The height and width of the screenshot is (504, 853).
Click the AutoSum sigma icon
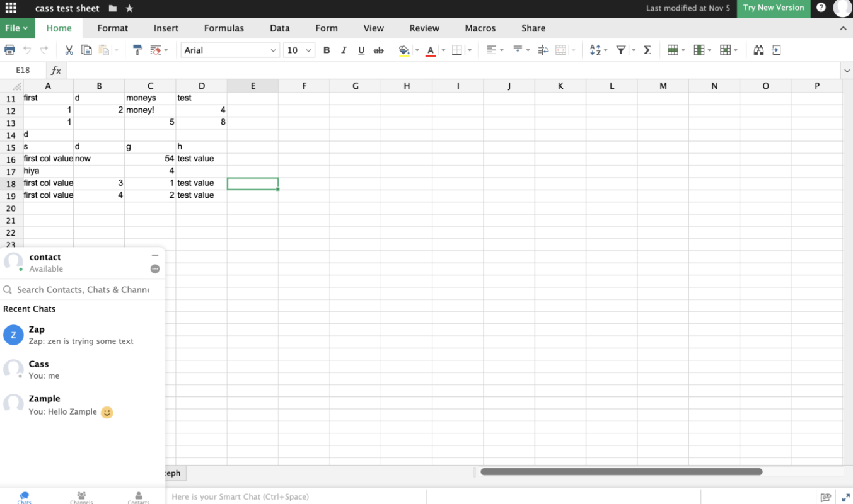(x=647, y=50)
